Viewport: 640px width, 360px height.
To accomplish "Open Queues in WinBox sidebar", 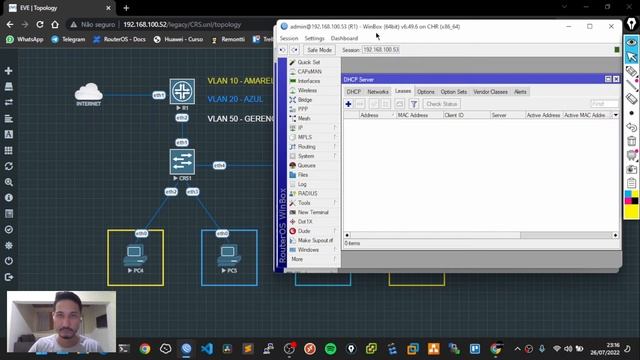I will click(306, 166).
